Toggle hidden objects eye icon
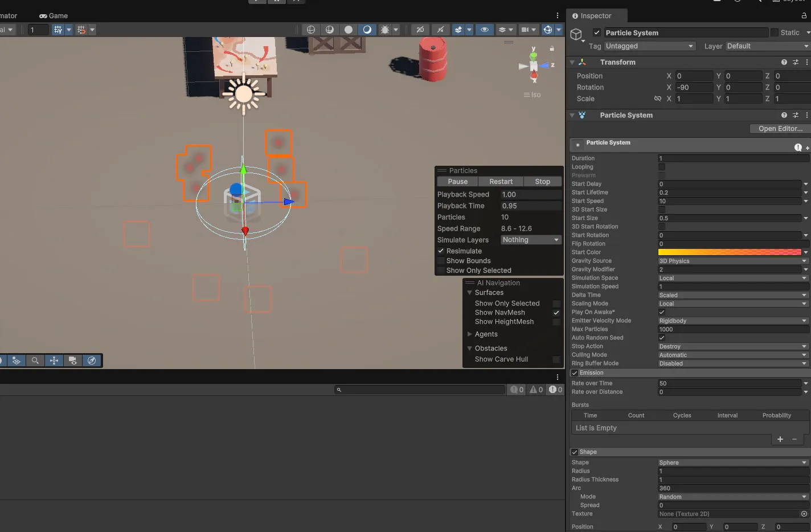The width and height of the screenshot is (811, 532). tap(485, 30)
